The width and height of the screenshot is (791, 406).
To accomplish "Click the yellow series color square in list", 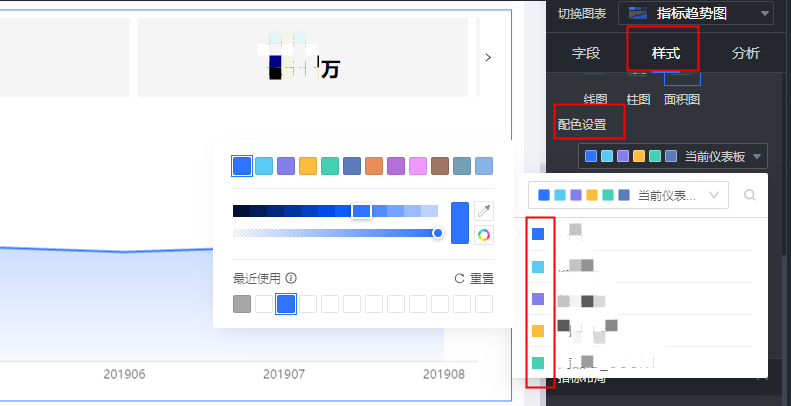I will coord(538,331).
